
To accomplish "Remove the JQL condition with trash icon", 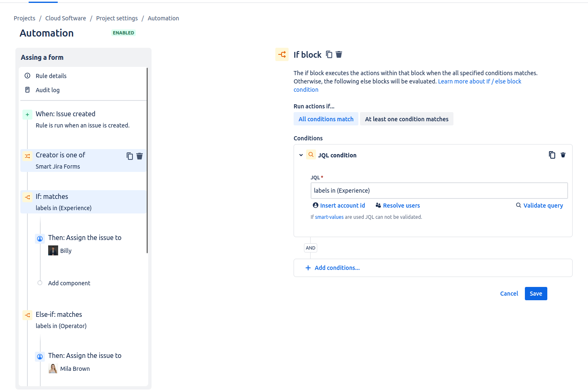I will tap(563, 155).
